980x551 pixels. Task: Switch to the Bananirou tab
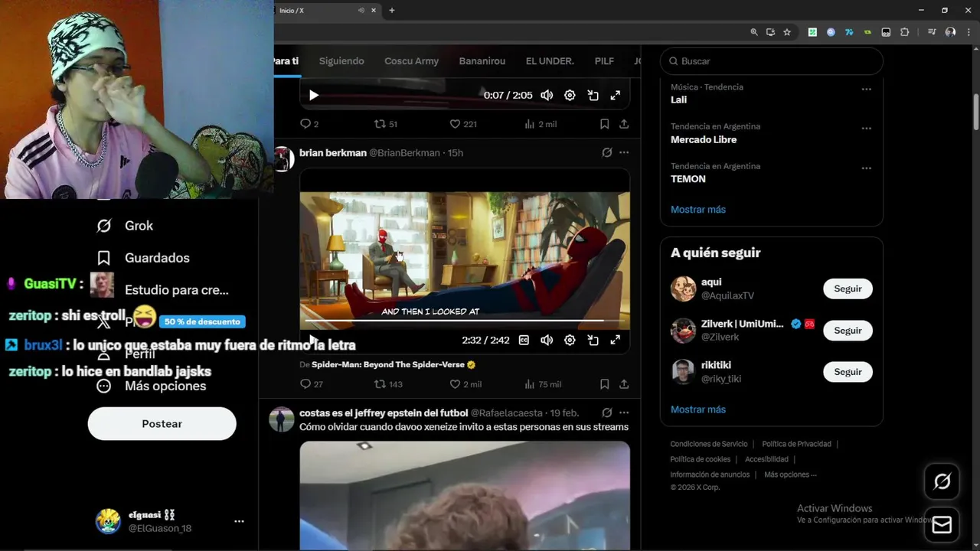[482, 61]
